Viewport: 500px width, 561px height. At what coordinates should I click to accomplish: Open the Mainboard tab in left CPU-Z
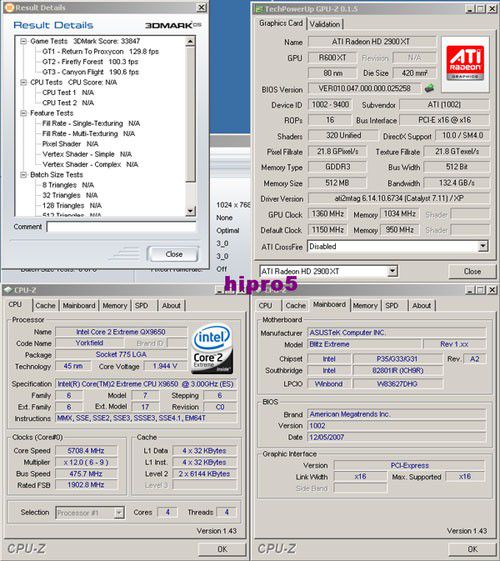tap(79, 306)
